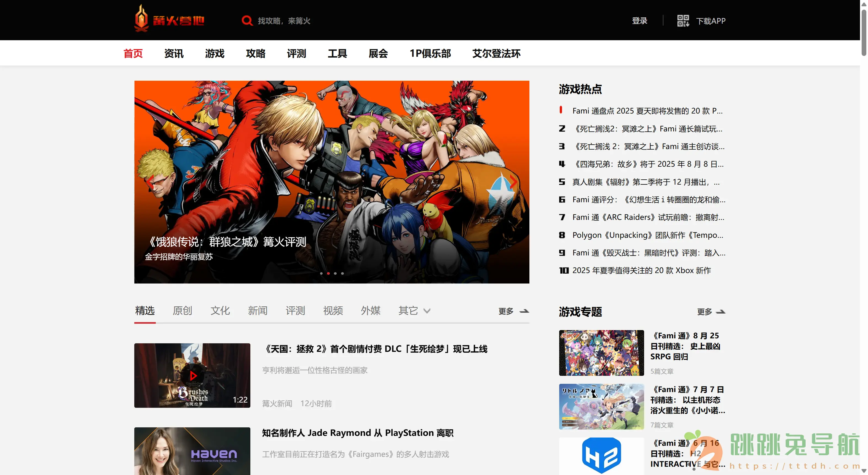Open the 艾尔登法环 navigation item

coord(496,53)
